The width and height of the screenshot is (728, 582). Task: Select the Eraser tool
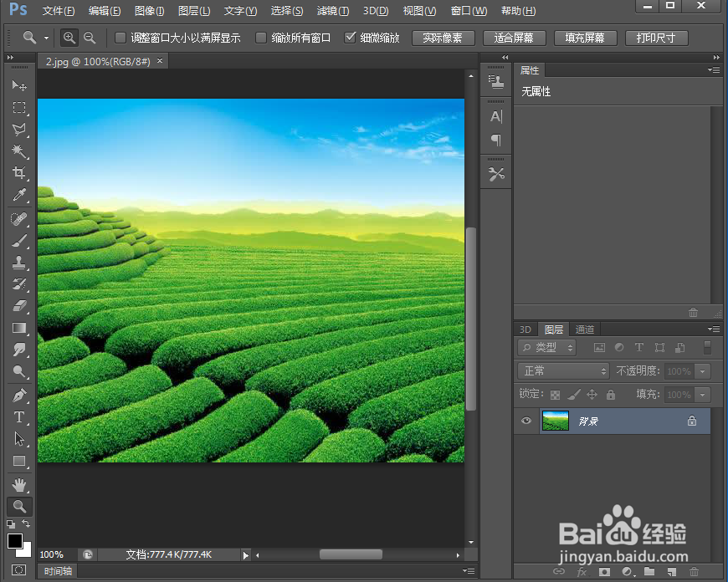(19, 306)
